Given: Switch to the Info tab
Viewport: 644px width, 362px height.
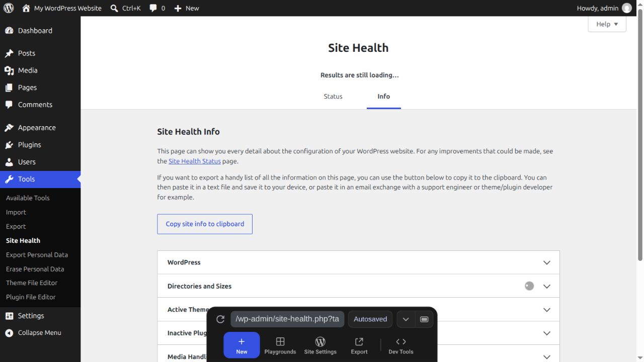Looking at the screenshot, I should [384, 97].
